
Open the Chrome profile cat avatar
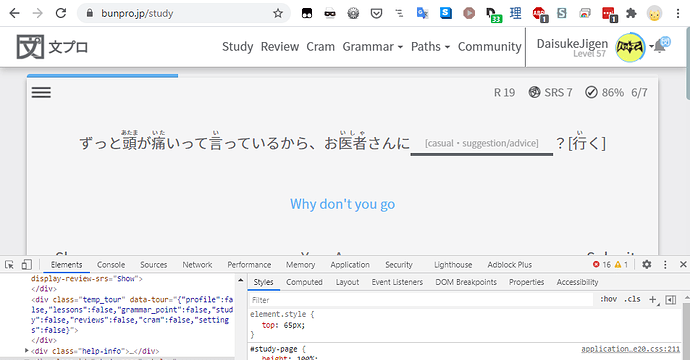(x=654, y=13)
